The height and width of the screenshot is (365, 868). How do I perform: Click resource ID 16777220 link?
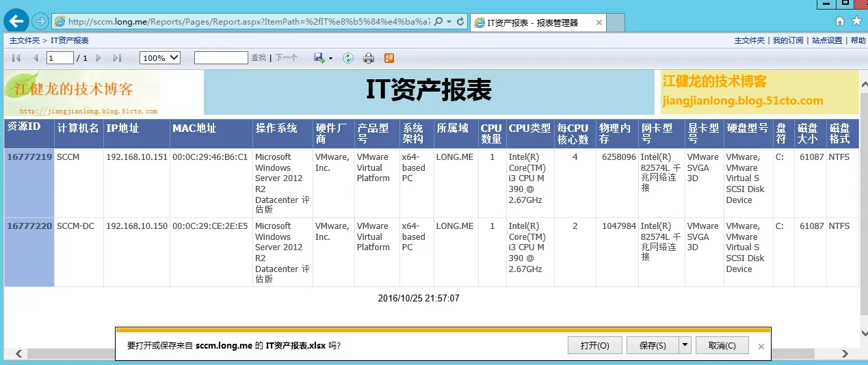click(x=29, y=226)
